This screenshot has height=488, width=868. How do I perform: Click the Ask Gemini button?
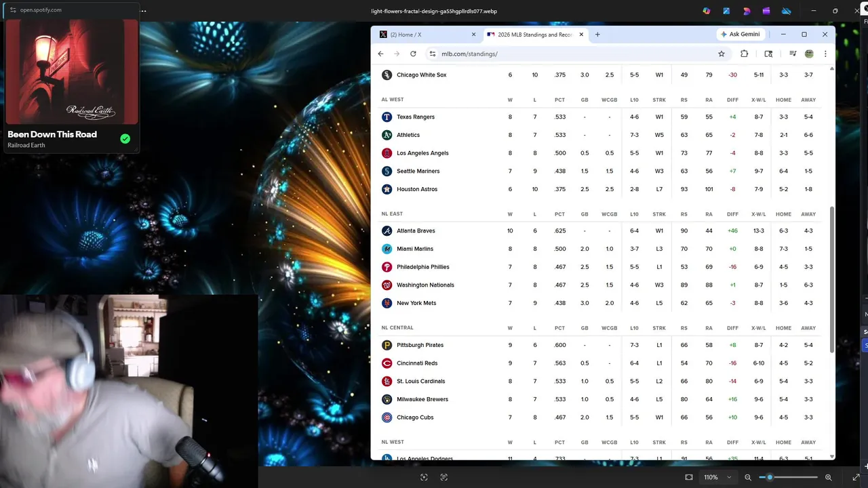[x=741, y=35]
